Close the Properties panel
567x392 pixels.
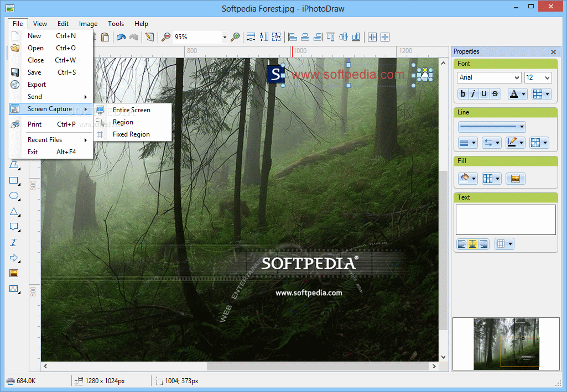tap(553, 51)
